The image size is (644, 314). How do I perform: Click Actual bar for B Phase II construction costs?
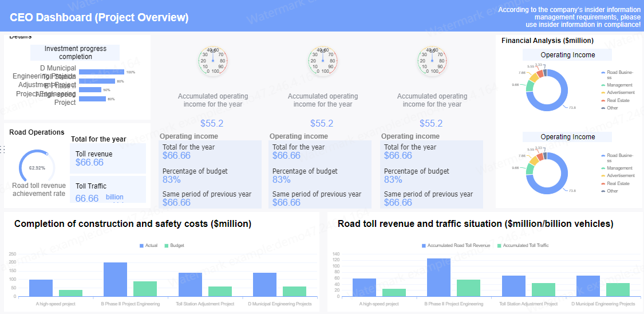116,280
